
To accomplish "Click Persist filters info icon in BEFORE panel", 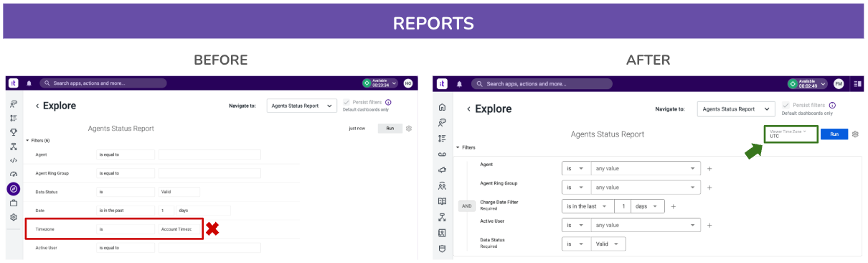I will point(388,103).
